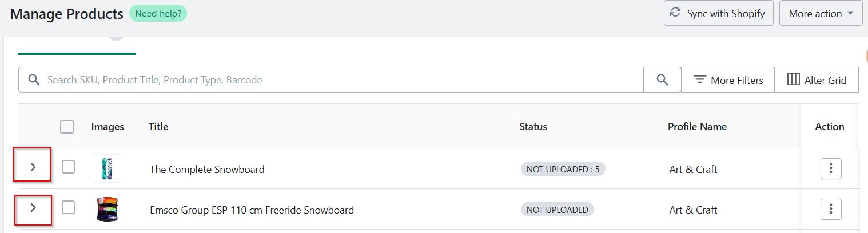The image size is (868, 233).
Task: Check the box for The Complete Snowboard
Action: (68, 167)
